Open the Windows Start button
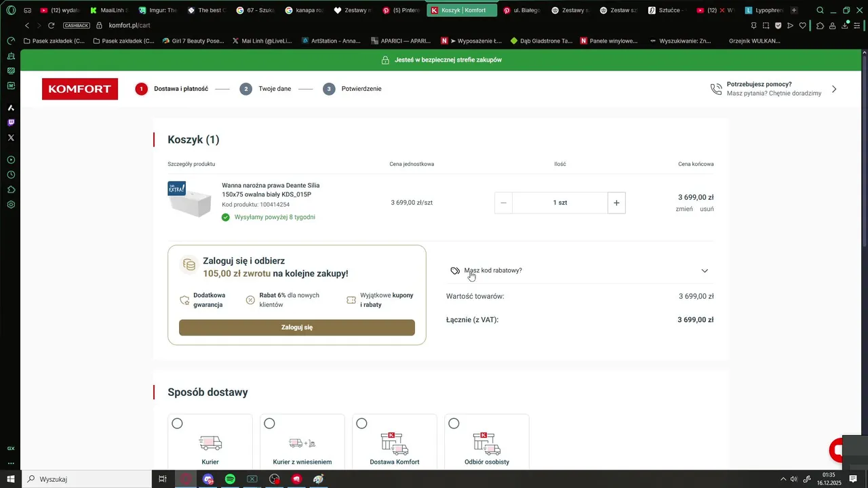The height and width of the screenshot is (488, 868). 10,479
